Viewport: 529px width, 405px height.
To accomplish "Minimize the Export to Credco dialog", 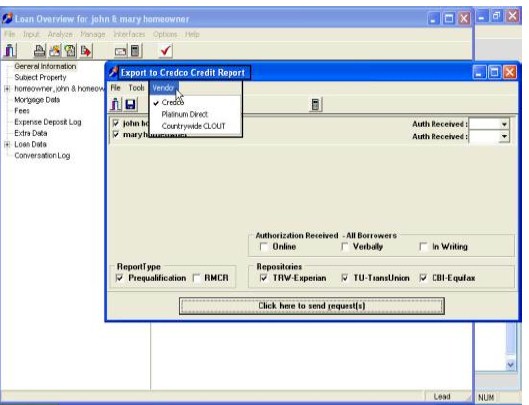I will (479, 72).
